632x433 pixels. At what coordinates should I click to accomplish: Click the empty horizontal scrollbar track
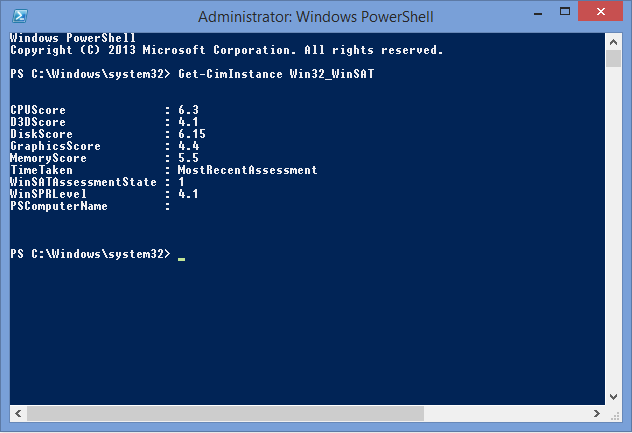coord(506,413)
